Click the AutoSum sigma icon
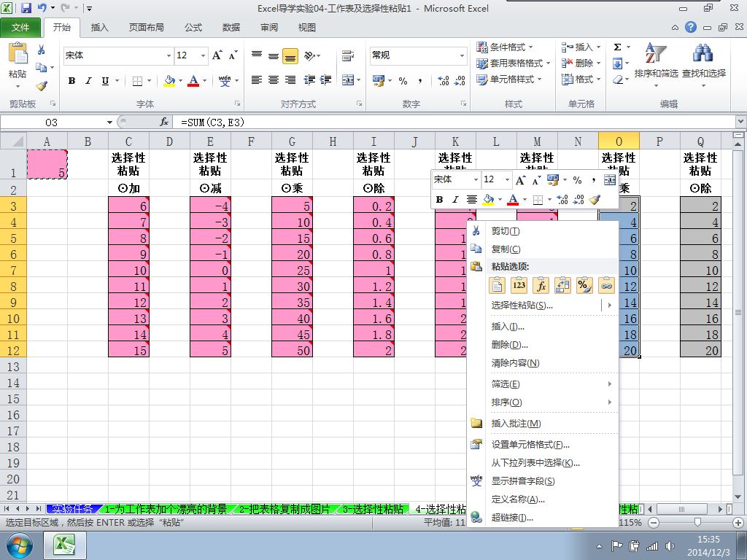747x560 pixels. coord(617,47)
